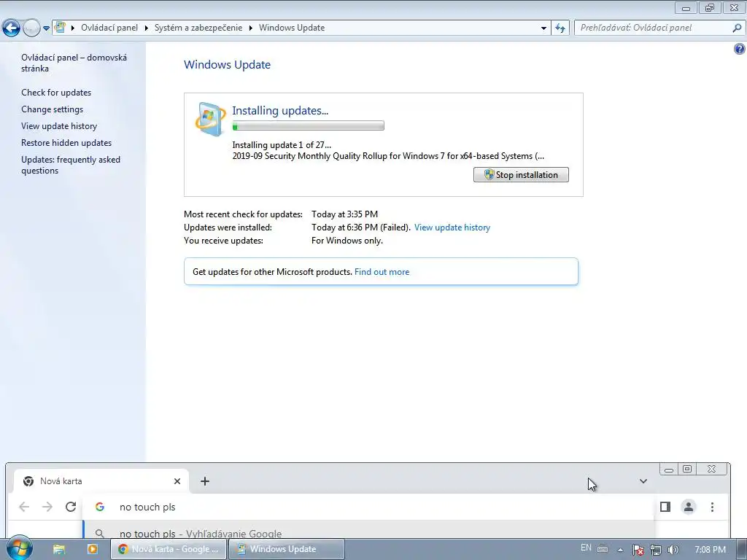The image size is (747, 560).
Task: Follow the Find out more link
Action: [x=382, y=272]
